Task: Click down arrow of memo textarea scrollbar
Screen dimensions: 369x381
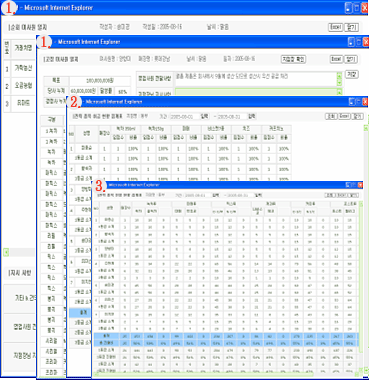Action: click(339, 83)
